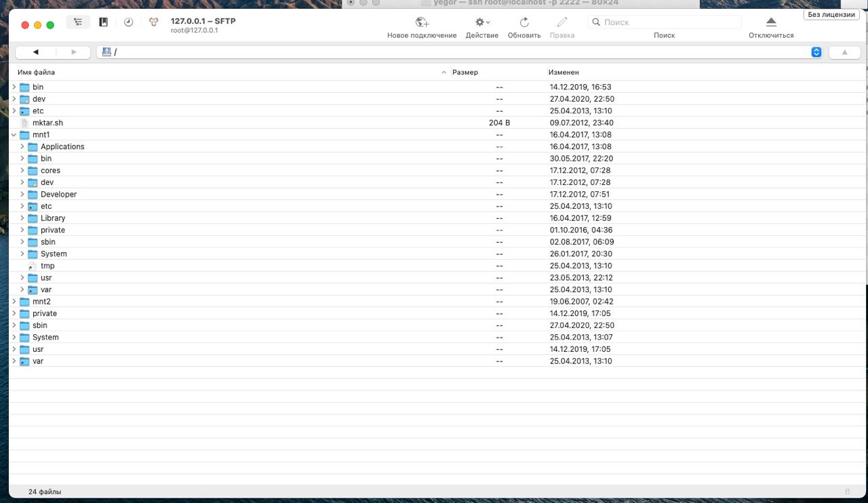Image resolution: width=868 pixels, height=503 pixels.
Task: Refresh listing with the Обновить icon
Action: tap(524, 22)
